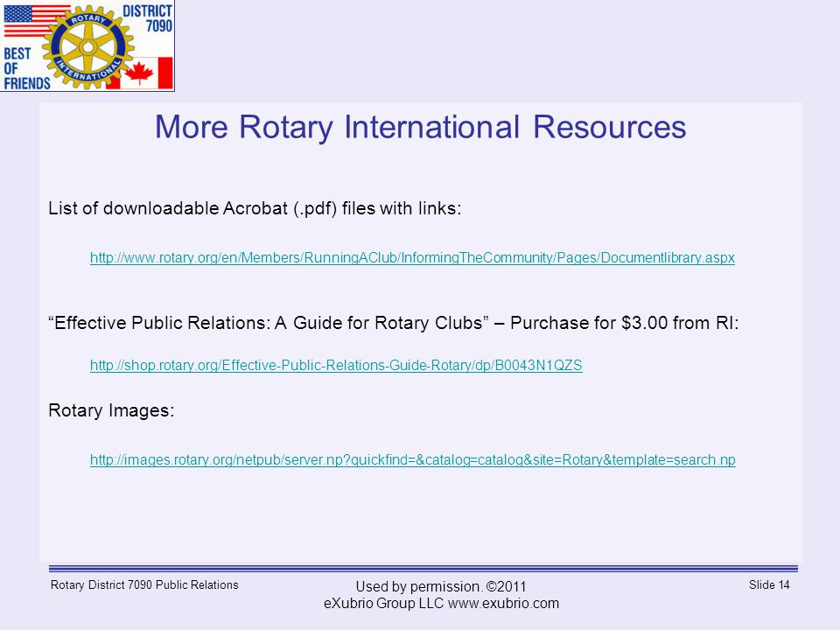Click the Used by permission ©2011 footer text
Viewport: 840px width, 630px height.
tap(441, 586)
